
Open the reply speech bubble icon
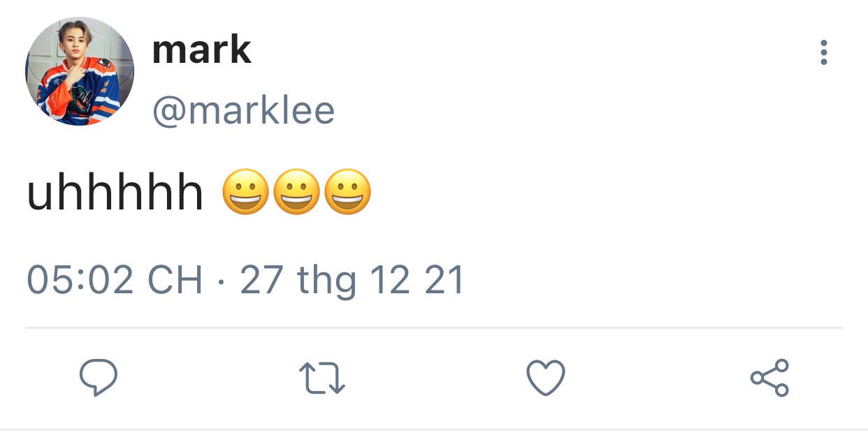(98, 378)
